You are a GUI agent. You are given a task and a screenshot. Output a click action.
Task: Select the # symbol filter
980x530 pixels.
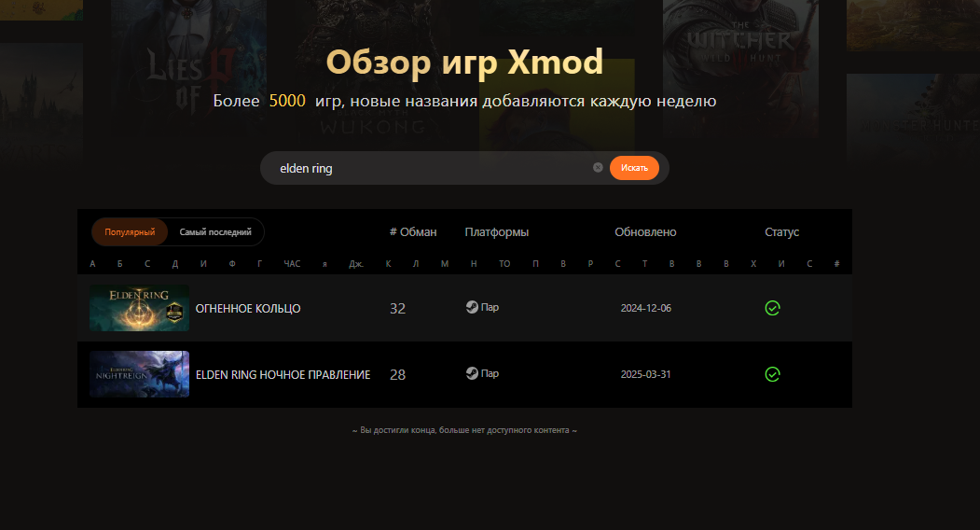pyautogui.click(x=837, y=264)
